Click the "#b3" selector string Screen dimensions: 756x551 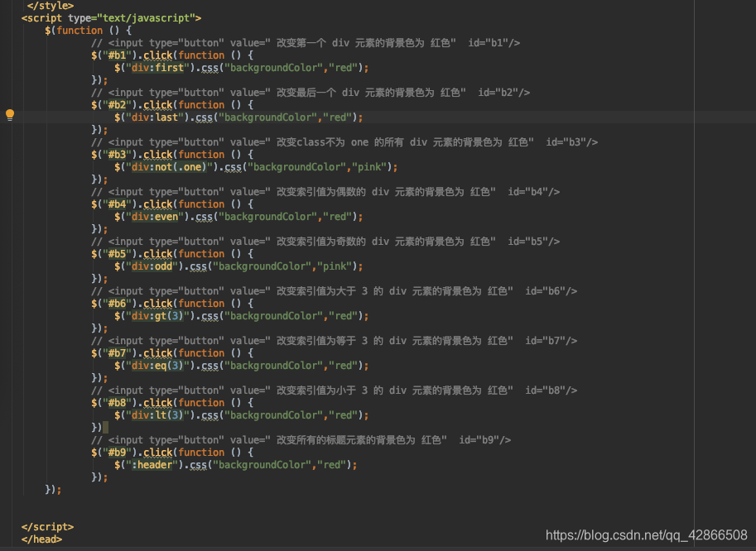(x=117, y=155)
